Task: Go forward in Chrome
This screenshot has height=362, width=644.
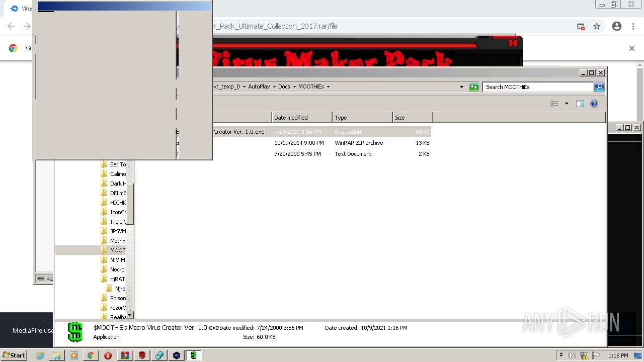Action: (x=27, y=26)
